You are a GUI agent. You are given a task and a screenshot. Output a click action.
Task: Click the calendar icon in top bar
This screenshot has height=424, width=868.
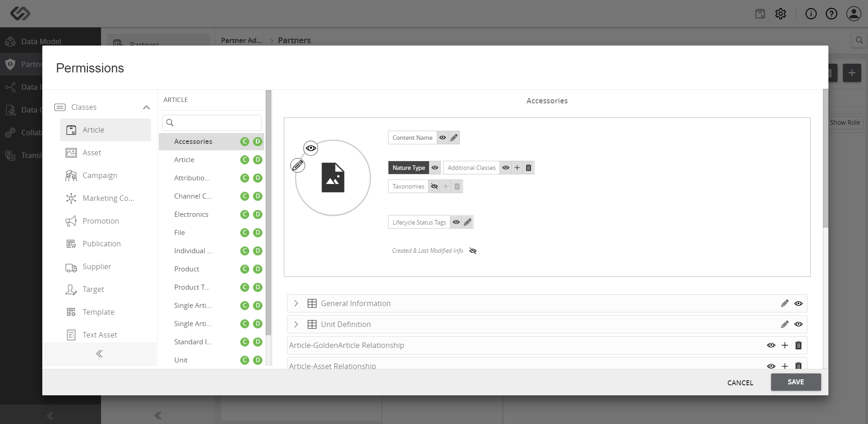coord(760,14)
